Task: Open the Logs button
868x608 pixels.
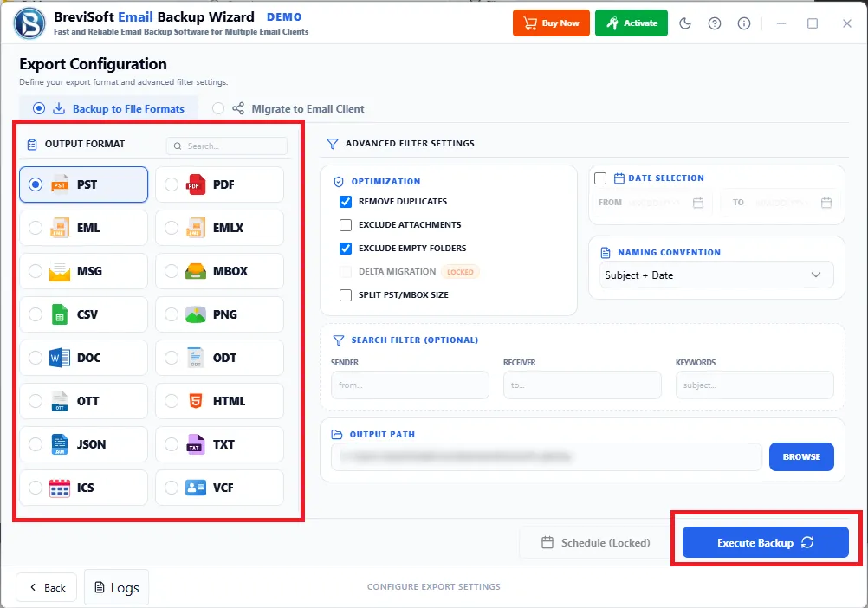Action: 116,588
